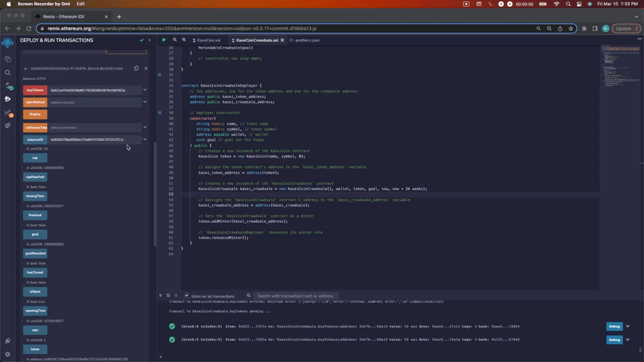Open the Apple menu
644x362 pixels.
click(x=9, y=4)
